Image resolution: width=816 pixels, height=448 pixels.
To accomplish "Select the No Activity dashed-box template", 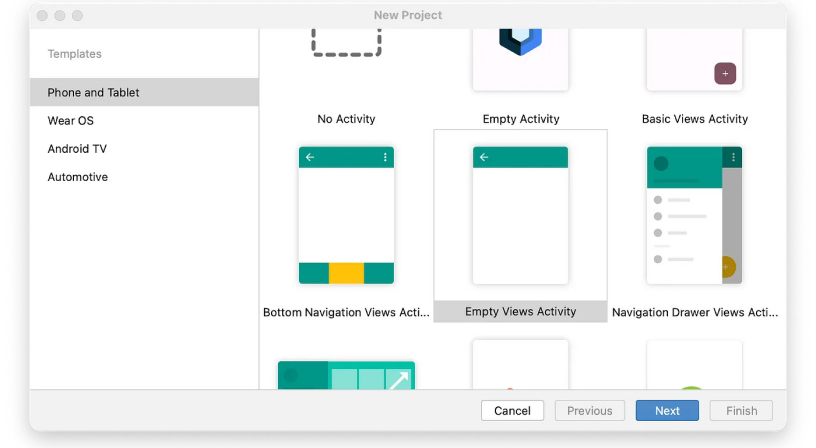I will 346,43.
